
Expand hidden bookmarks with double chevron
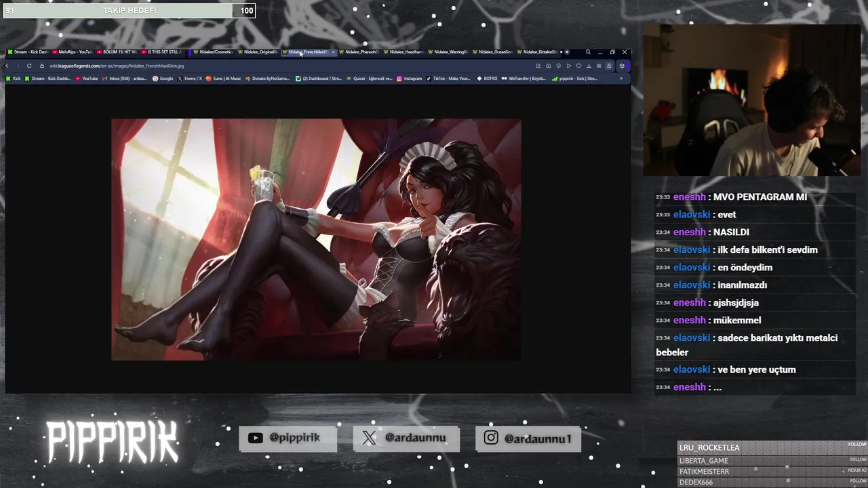(621, 79)
